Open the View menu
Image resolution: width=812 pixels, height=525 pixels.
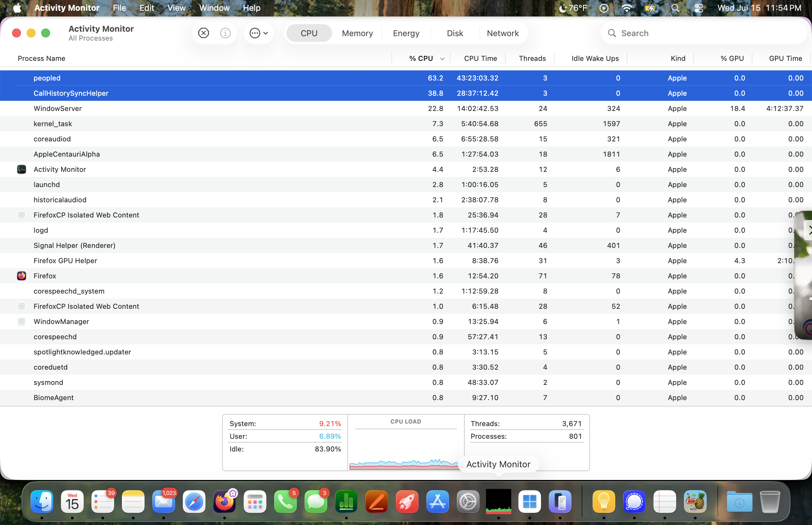[x=176, y=8]
